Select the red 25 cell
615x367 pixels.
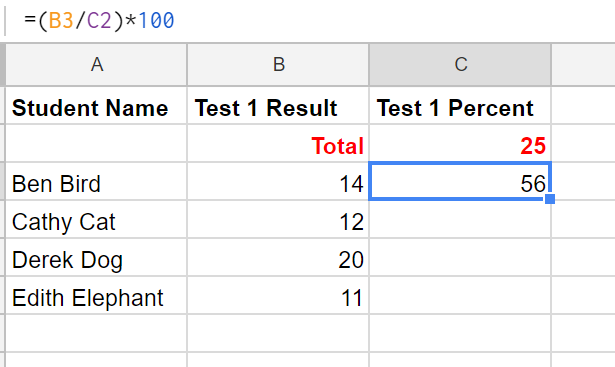(x=460, y=144)
